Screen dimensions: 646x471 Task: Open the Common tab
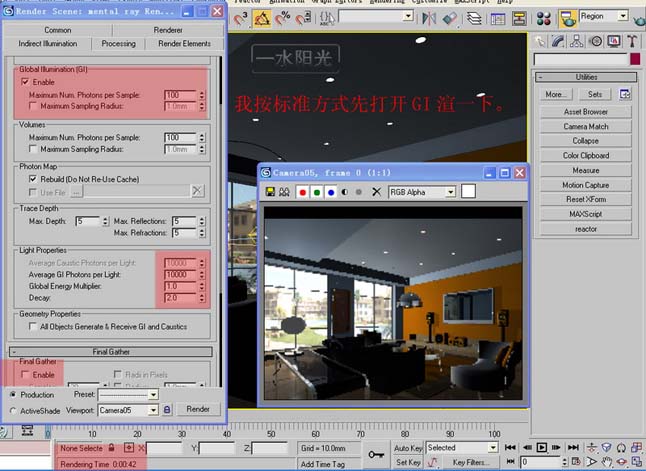click(x=58, y=30)
